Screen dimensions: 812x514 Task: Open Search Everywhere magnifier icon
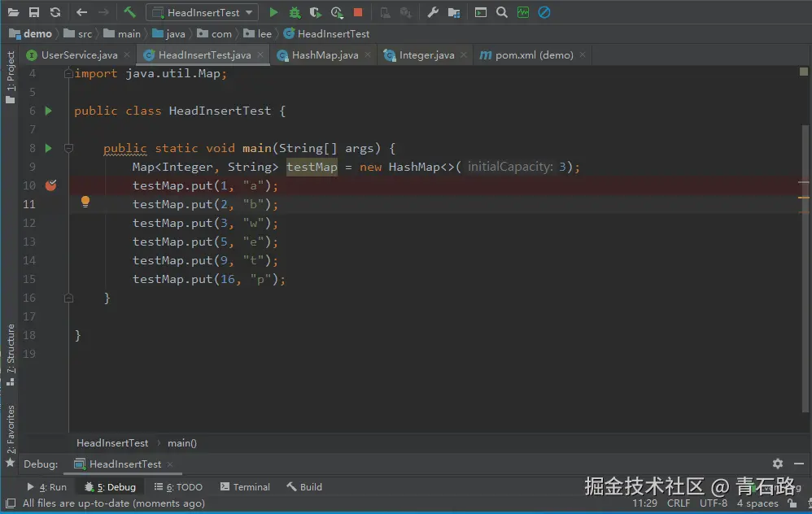tap(502, 12)
